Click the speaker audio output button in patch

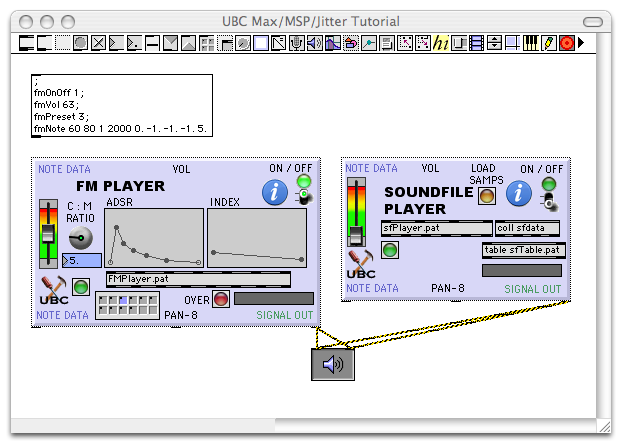click(x=333, y=364)
